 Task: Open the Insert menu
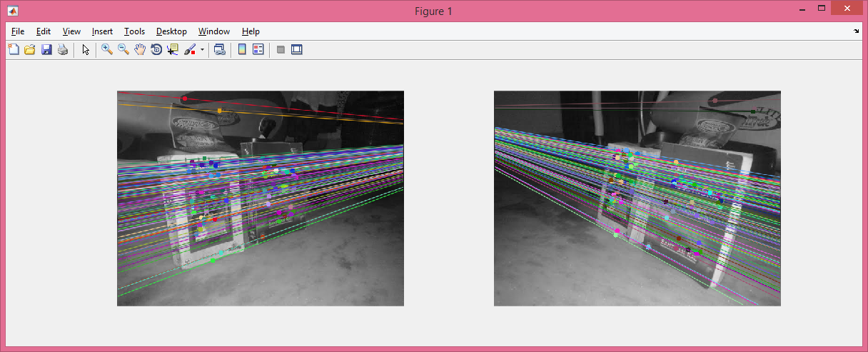(x=102, y=31)
